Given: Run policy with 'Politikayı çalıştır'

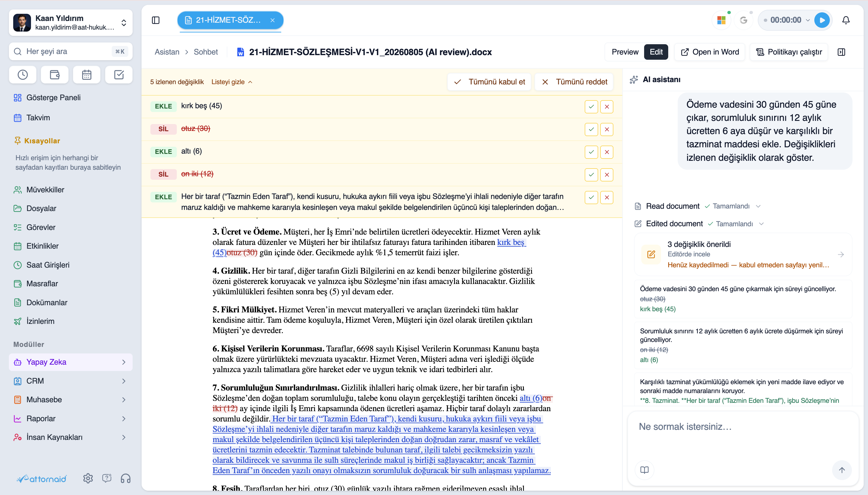Looking at the screenshot, I should pos(789,52).
